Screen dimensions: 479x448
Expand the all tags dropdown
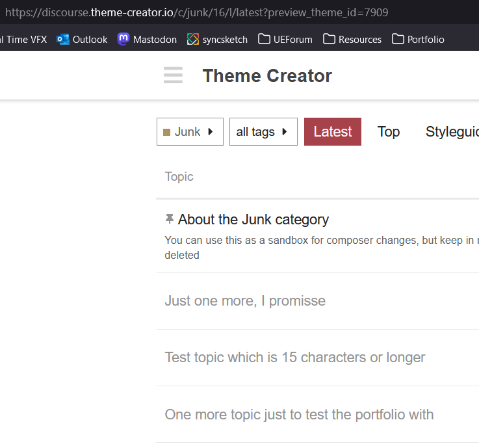263,132
